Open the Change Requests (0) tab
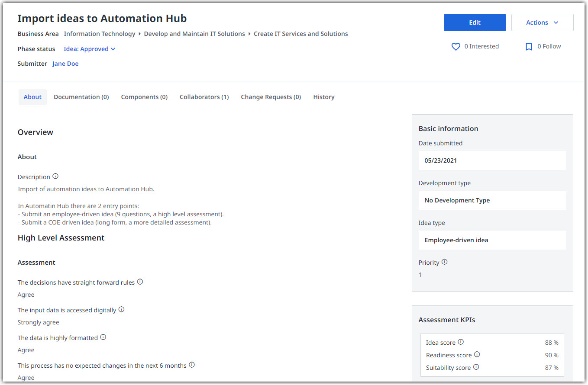The height and width of the screenshot is (385, 588). point(271,97)
